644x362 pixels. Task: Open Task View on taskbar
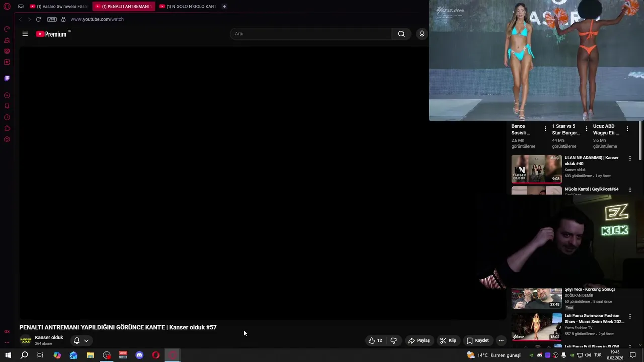[x=40, y=355]
